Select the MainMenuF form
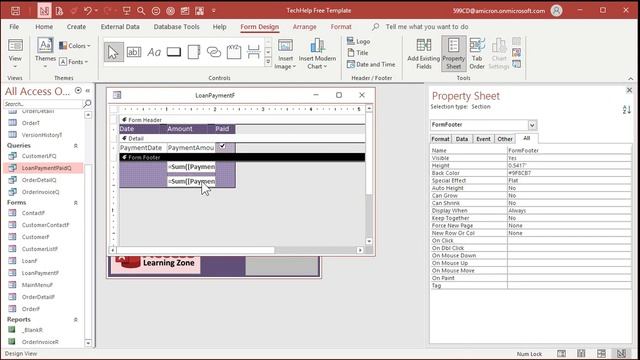 coord(37,285)
